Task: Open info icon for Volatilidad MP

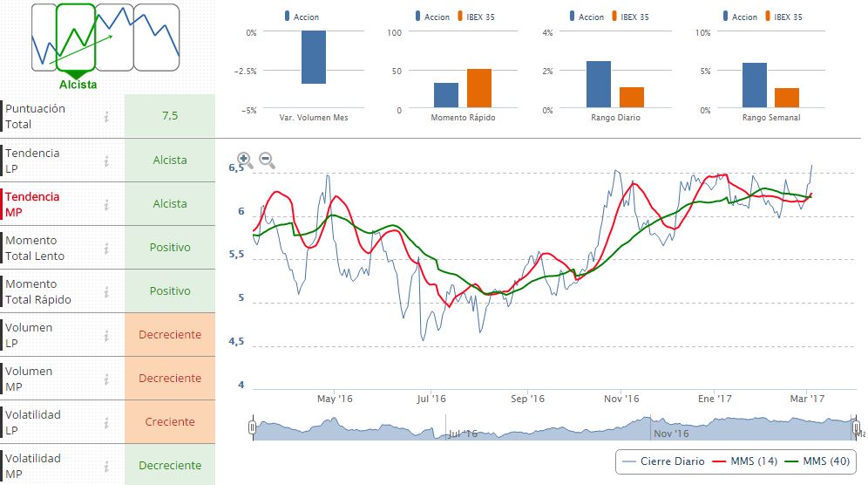Action: pyautogui.click(x=106, y=466)
